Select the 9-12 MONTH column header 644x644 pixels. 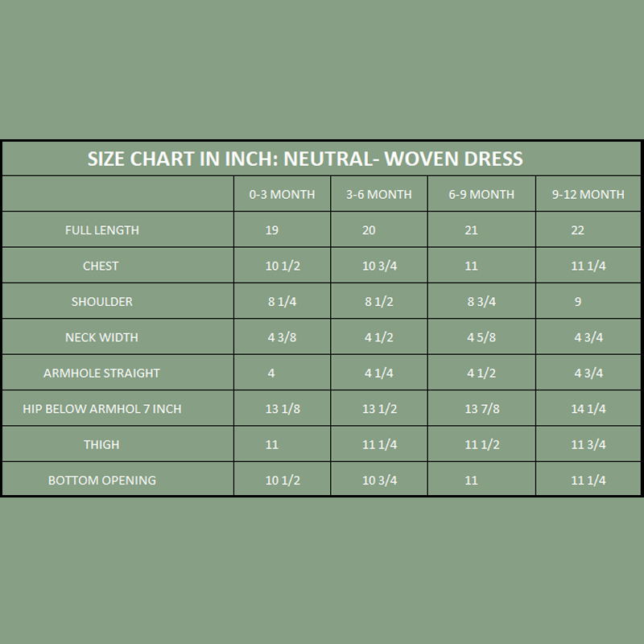coord(588,194)
